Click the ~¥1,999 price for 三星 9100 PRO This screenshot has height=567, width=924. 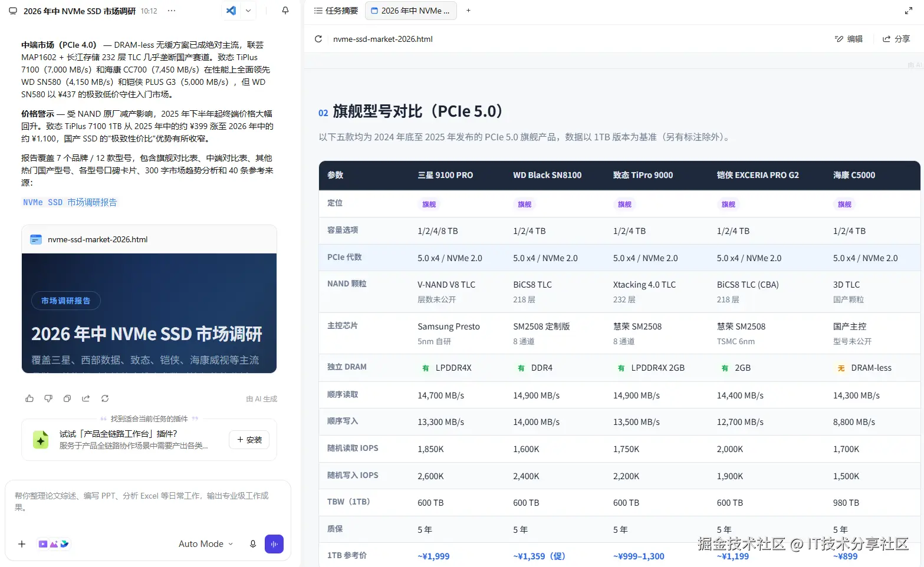tap(433, 556)
